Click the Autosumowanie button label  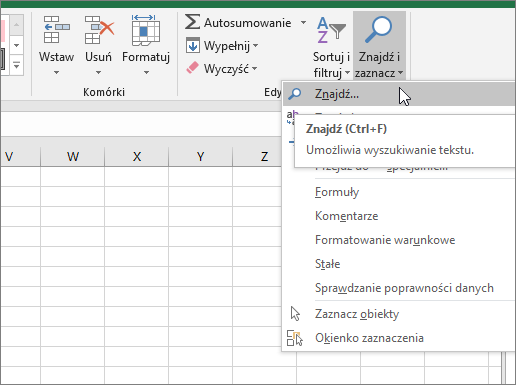click(x=248, y=23)
